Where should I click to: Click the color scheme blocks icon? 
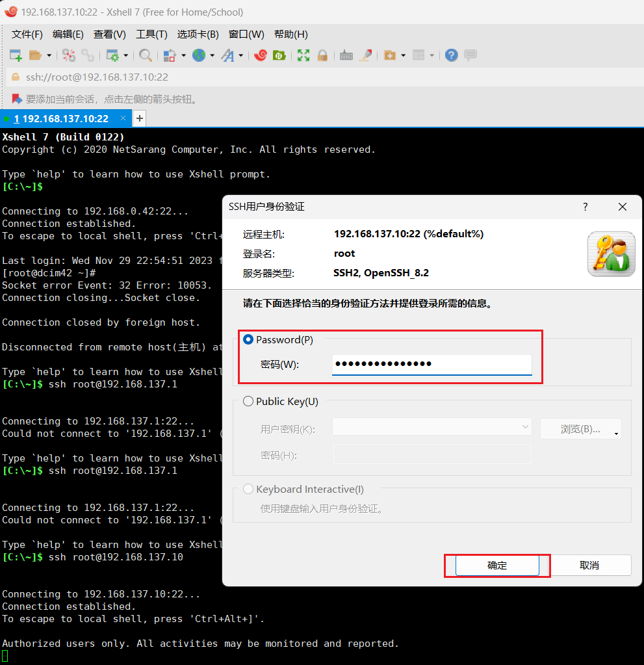[x=170, y=55]
